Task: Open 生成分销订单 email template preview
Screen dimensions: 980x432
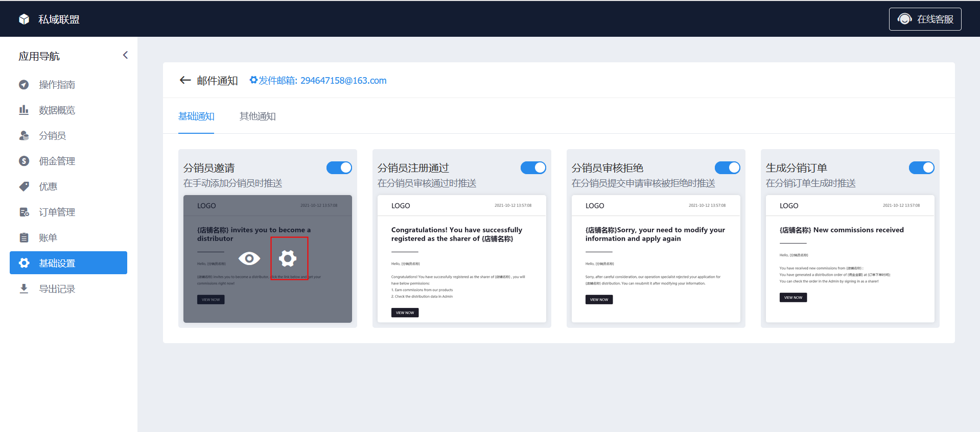Action: pos(850,259)
